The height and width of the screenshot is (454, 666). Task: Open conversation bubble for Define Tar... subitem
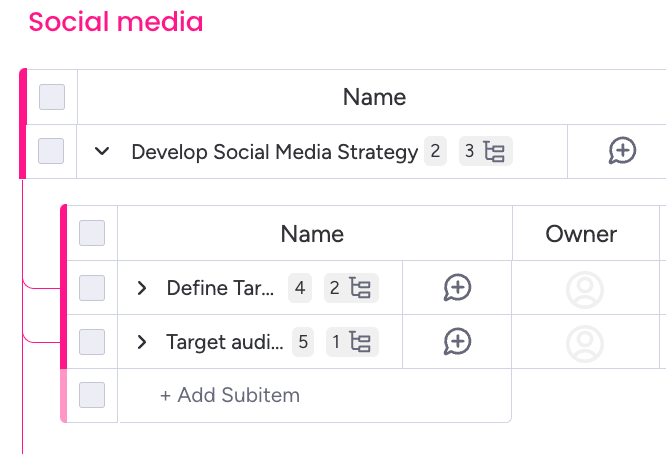pyautogui.click(x=457, y=288)
